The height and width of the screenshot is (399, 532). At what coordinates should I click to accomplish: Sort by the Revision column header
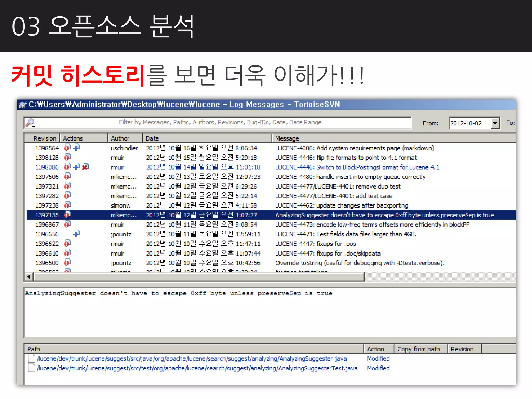[42, 138]
